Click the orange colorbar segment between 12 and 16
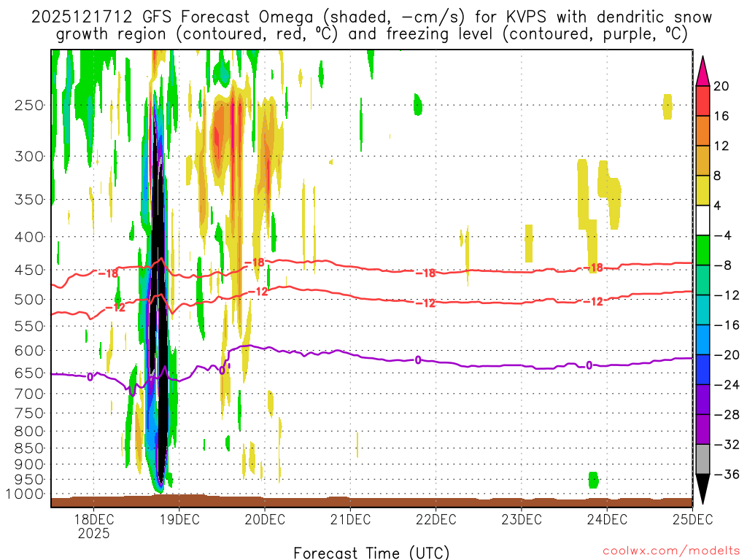The height and width of the screenshot is (560, 747). coord(703,131)
